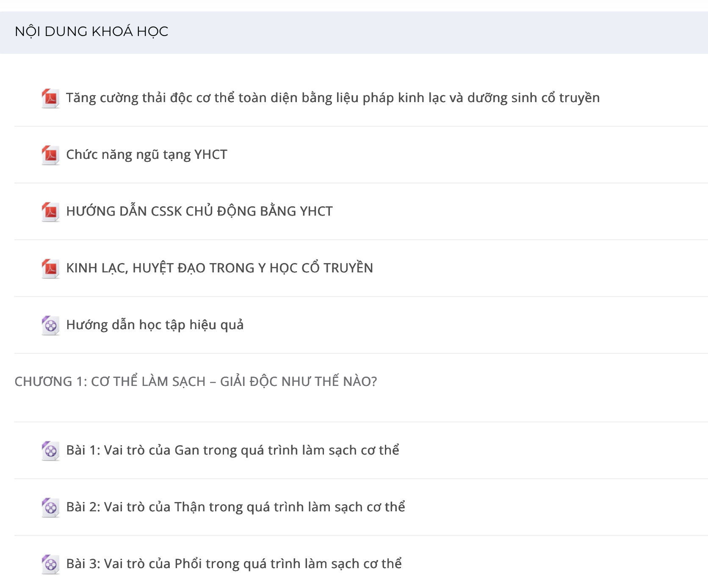Open Bài 3 about Phổi's role
The height and width of the screenshot is (588, 708).
(x=234, y=564)
